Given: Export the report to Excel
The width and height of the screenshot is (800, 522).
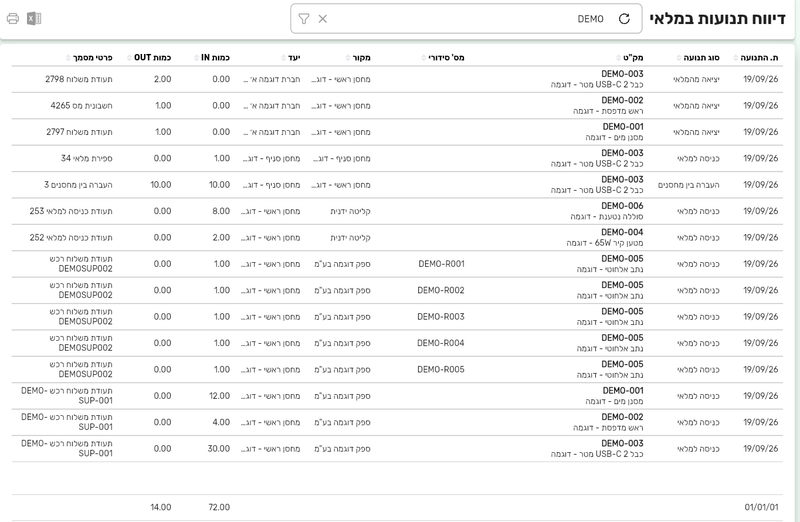Looking at the screenshot, I should coord(34,19).
